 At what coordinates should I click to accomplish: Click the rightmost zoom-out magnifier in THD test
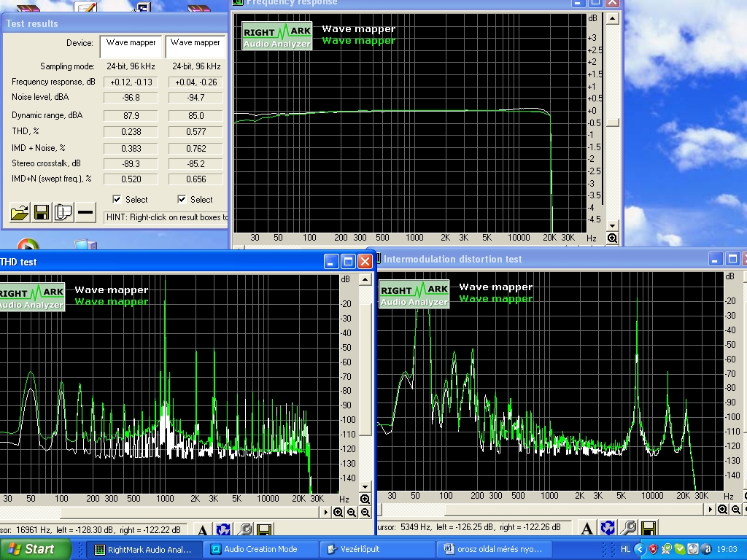(365, 513)
